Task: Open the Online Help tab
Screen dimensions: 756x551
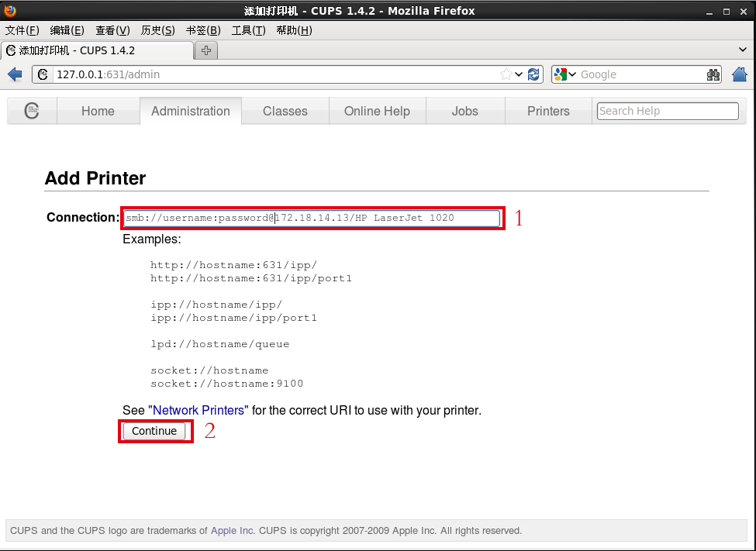Action: pos(377,111)
